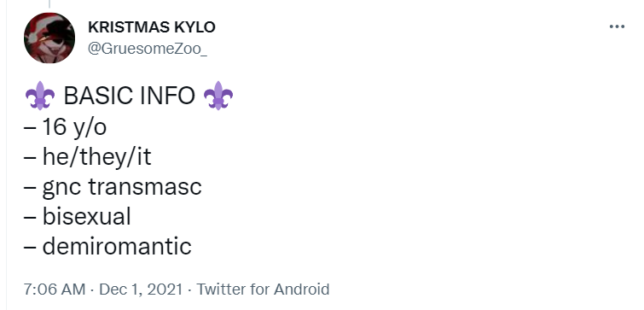Click the fleur-de-lis emoji before BASIC INFO
The height and width of the screenshot is (310, 644).
(x=40, y=96)
